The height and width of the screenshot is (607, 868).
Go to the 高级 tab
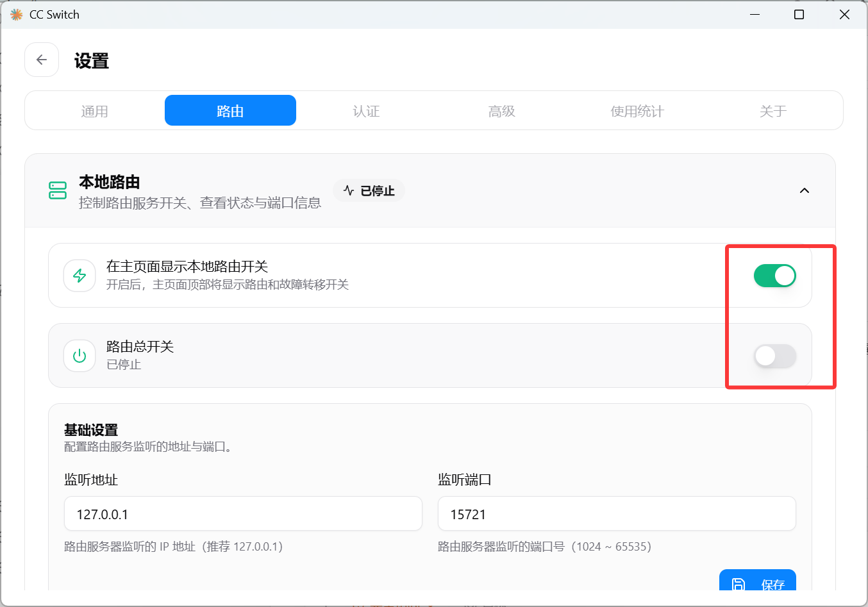coord(501,111)
